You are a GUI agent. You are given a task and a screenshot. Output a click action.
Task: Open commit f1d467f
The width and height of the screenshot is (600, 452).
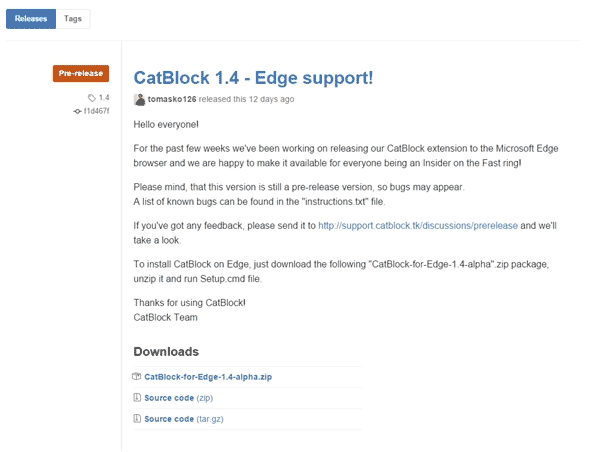tap(97, 111)
